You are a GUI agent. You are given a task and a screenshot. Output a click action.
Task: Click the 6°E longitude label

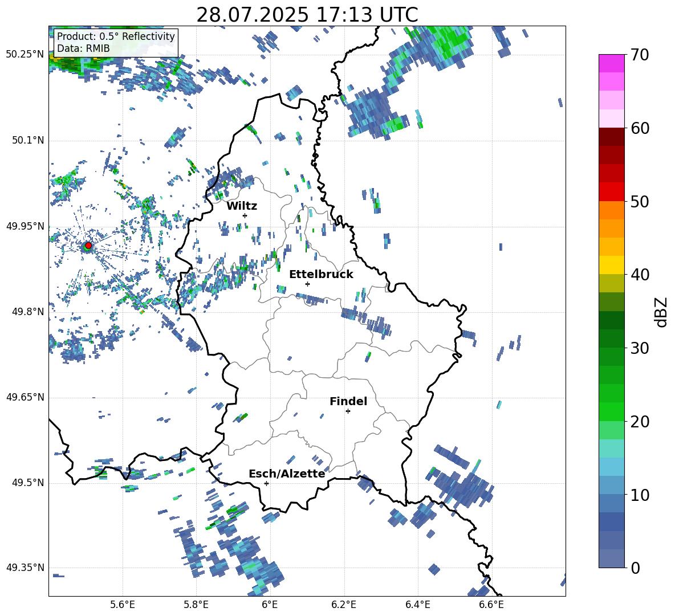tap(270, 605)
